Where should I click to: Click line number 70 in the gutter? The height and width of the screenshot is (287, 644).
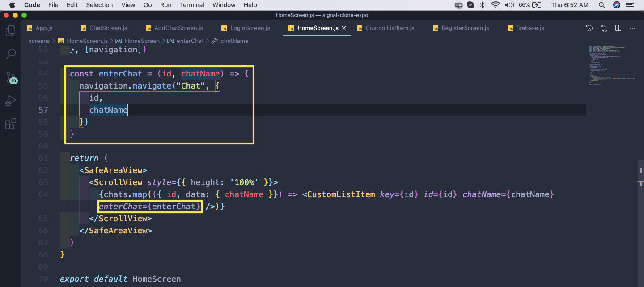coord(43,279)
